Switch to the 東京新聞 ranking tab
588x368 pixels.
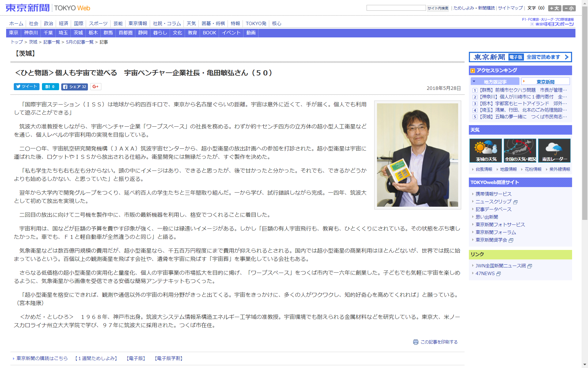tap(545, 82)
